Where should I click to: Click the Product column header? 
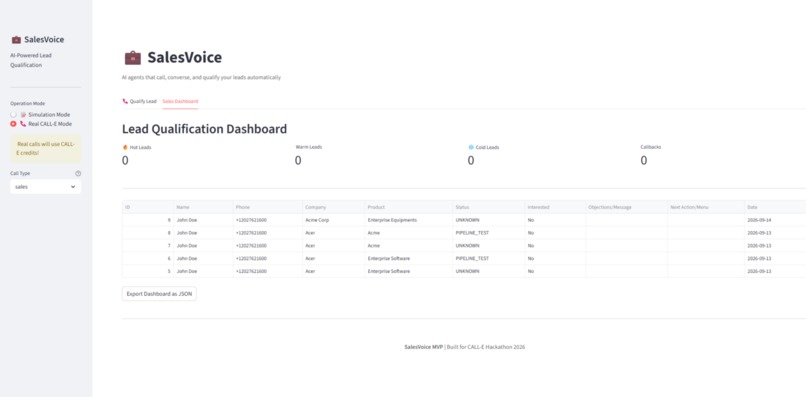tap(409, 207)
